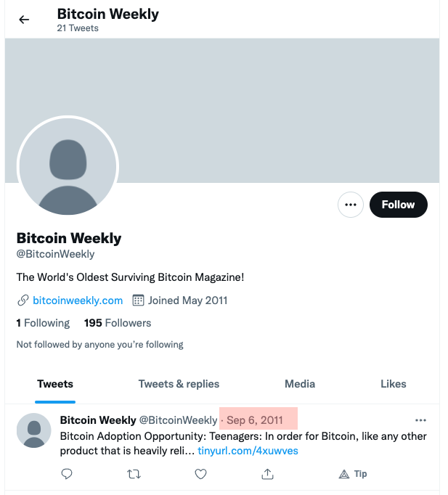Share the tweet using share icon
Viewport: 448px width, 495px height.
click(x=267, y=474)
